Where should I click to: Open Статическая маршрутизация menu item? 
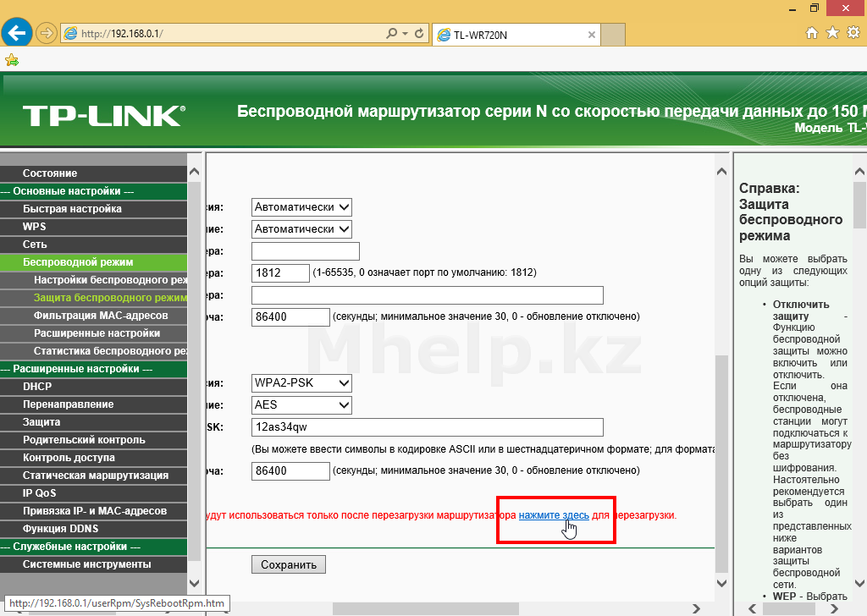coord(93,476)
